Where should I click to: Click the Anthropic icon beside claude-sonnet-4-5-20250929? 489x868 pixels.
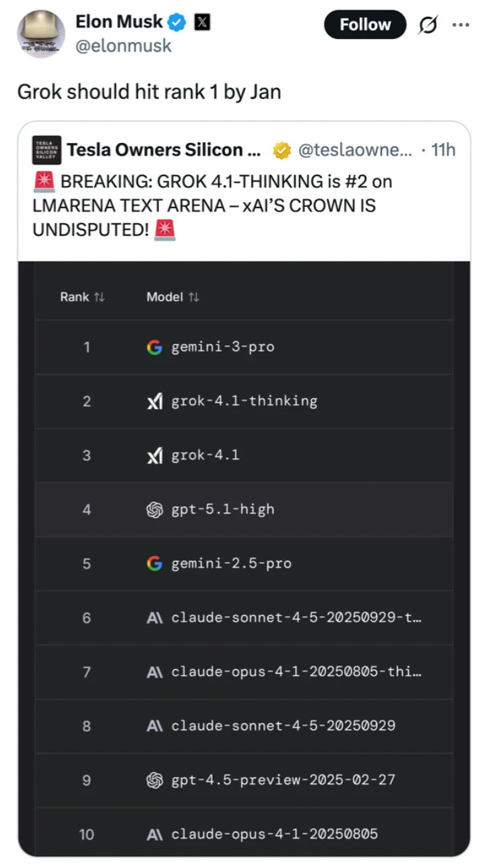tap(154, 726)
